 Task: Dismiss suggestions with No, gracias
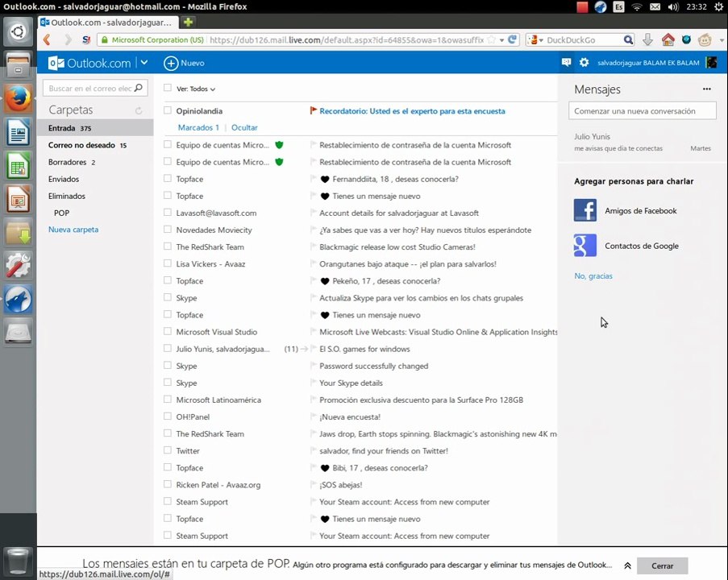tap(593, 275)
